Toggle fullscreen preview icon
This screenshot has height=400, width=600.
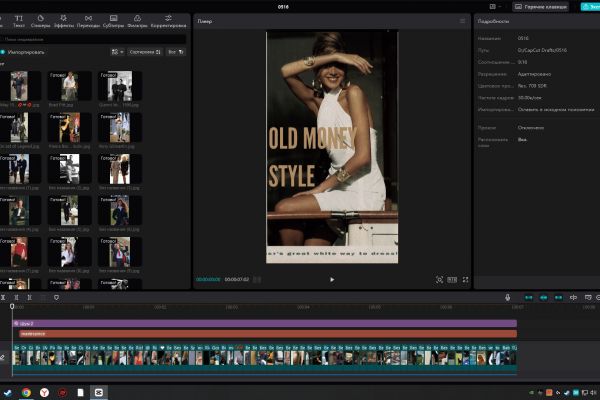tap(464, 280)
